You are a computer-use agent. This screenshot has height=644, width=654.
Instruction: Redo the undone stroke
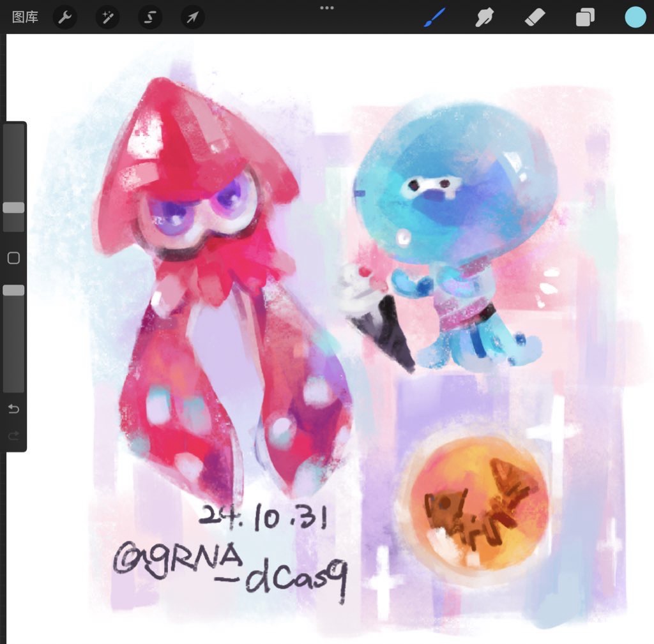tap(13, 436)
